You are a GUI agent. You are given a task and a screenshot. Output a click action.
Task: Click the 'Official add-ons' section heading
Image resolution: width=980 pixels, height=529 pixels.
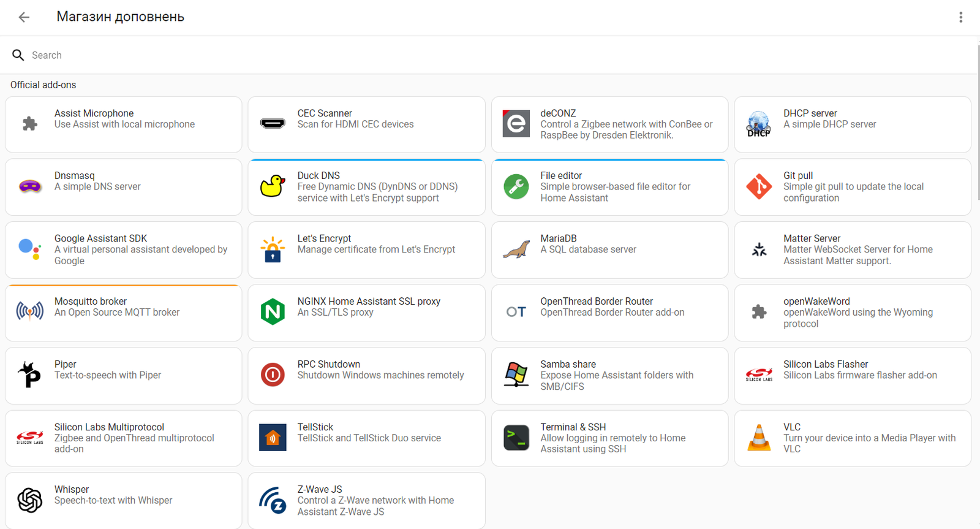(43, 85)
